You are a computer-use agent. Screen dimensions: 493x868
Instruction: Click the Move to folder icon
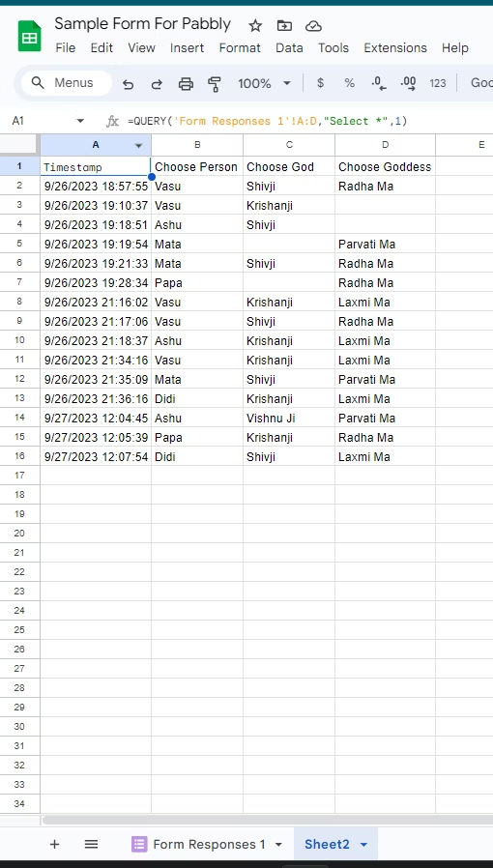(x=284, y=25)
